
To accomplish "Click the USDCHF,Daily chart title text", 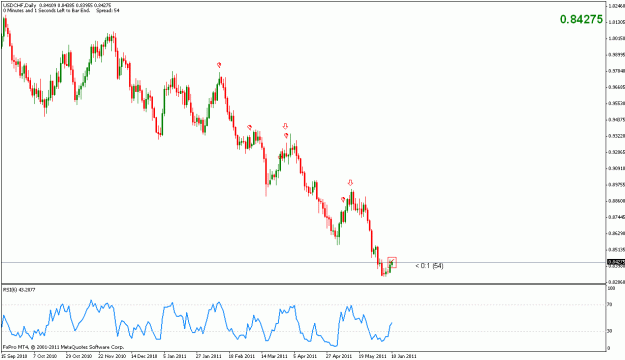I will point(19,6).
